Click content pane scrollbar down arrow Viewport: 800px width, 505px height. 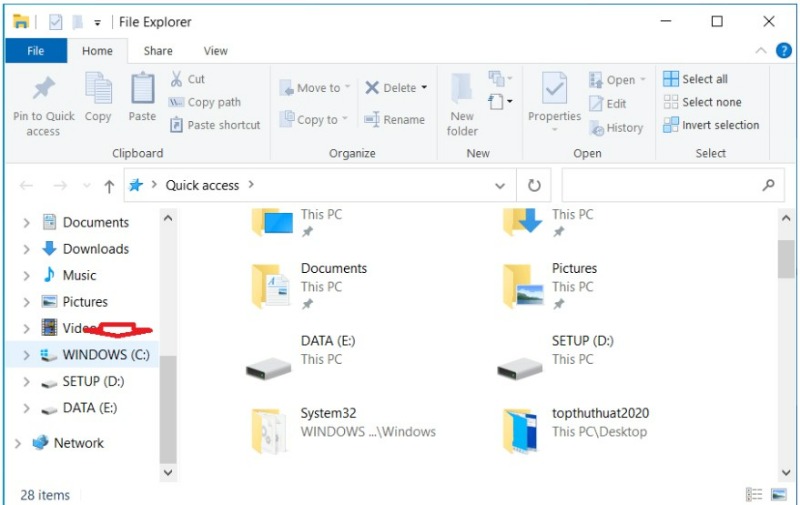[x=786, y=472]
